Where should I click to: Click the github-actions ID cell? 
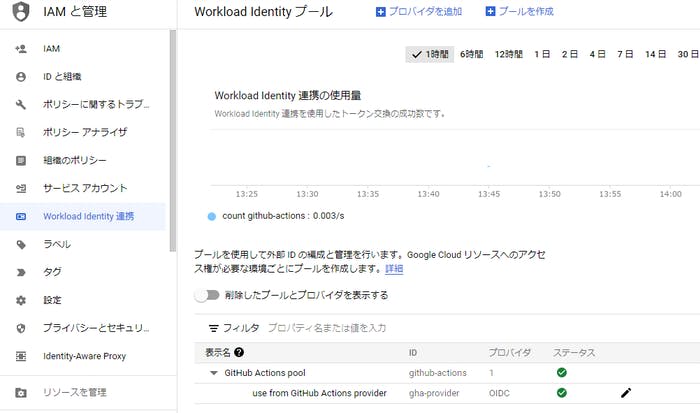point(438,373)
